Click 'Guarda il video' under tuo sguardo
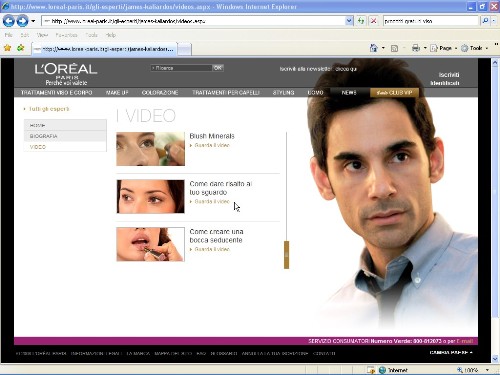The width and height of the screenshot is (500, 375). click(x=212, y=202)
